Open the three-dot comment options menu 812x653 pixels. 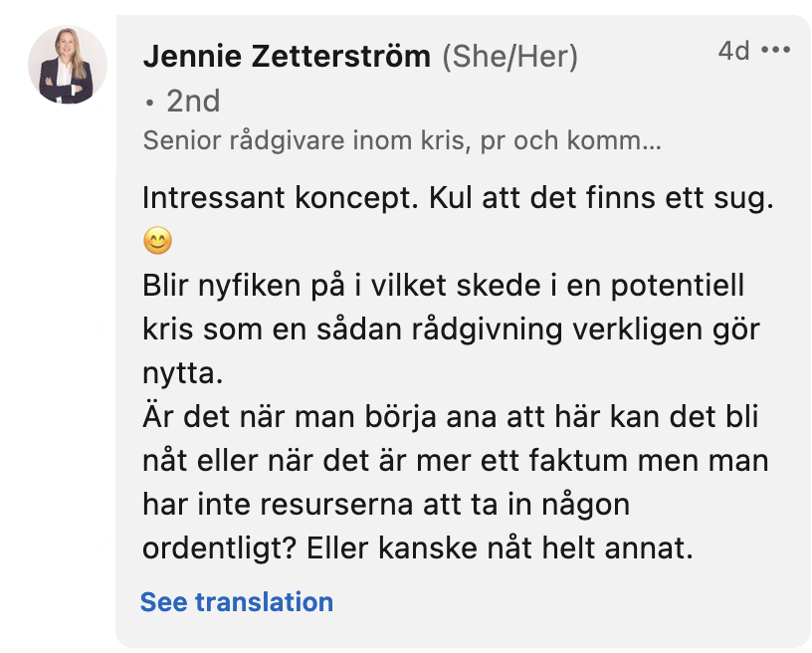click(775, 50)
